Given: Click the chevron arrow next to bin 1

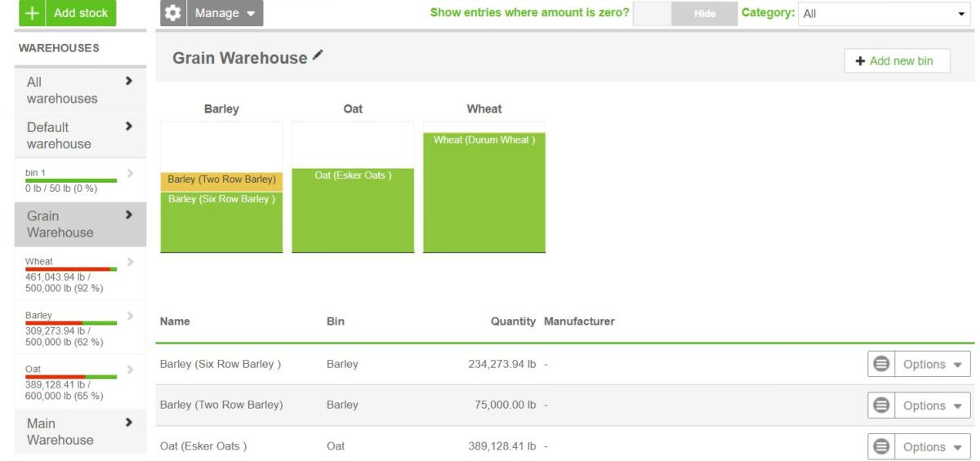Looking at the screenshot, I should pyautogui.click(x=130, y=173).
